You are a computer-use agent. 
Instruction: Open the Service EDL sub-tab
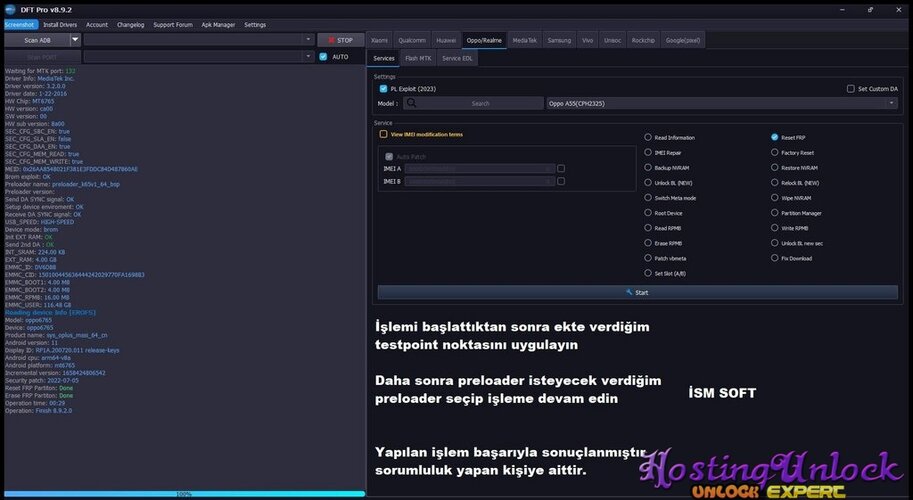tap(457, 58)
